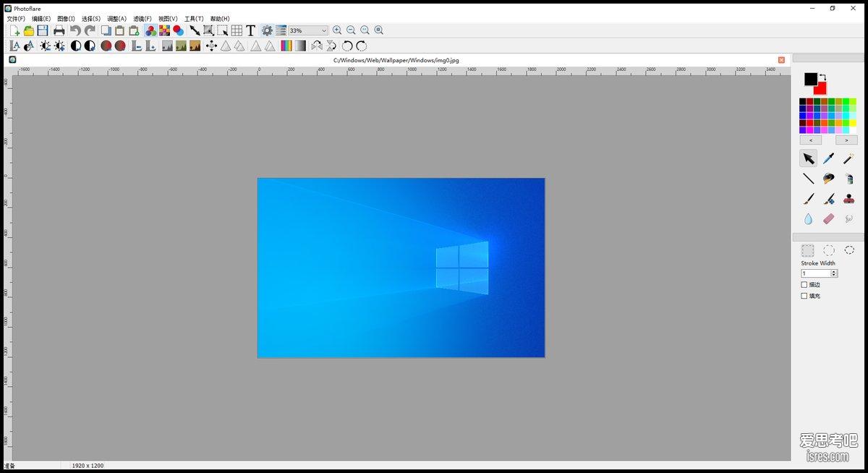The height and width of the screenshot is (473, 868).
Task: Open the 文件(F) menu
Action: click(x=16, y=19)
